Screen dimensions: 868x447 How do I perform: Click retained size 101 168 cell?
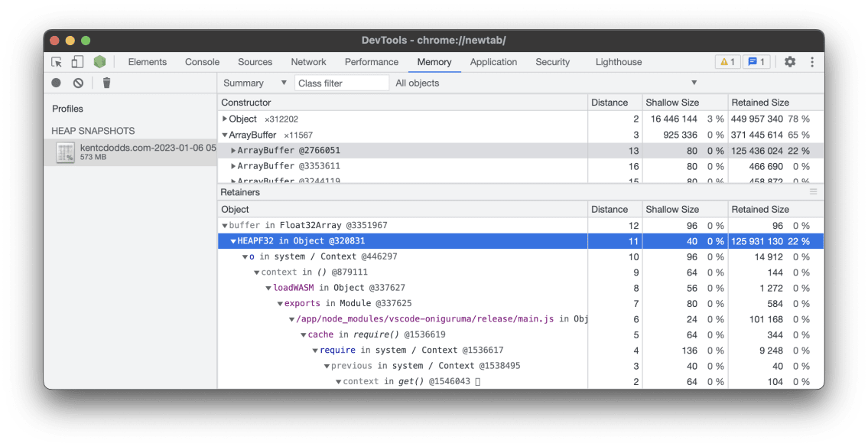[766, 319]
